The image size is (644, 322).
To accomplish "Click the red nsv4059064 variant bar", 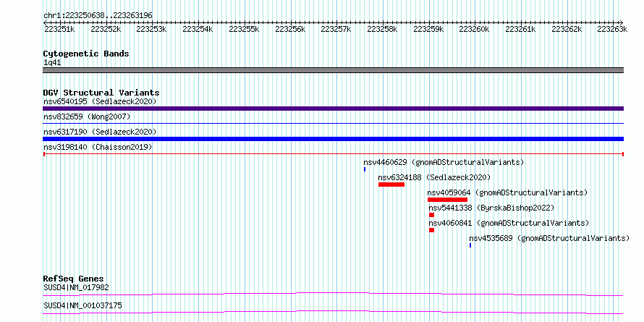I will (x=447, y=200).
